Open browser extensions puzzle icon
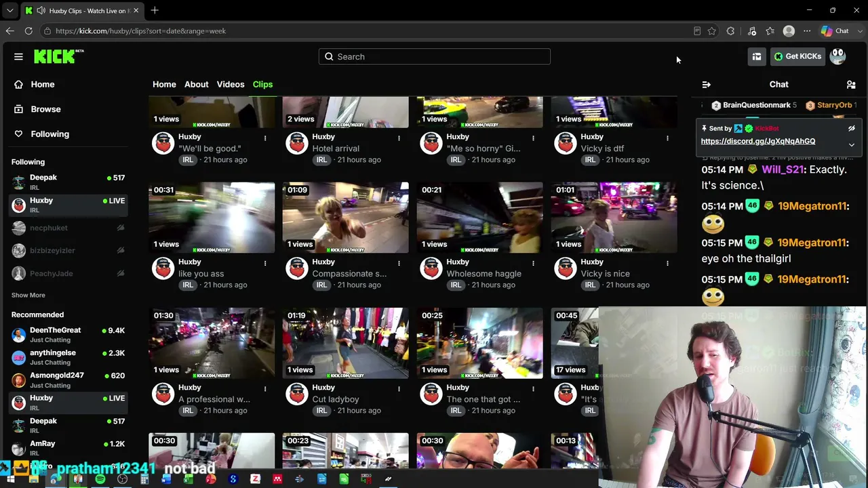The height and width of the screenshot is (488, 868). [x=730, y=30]
